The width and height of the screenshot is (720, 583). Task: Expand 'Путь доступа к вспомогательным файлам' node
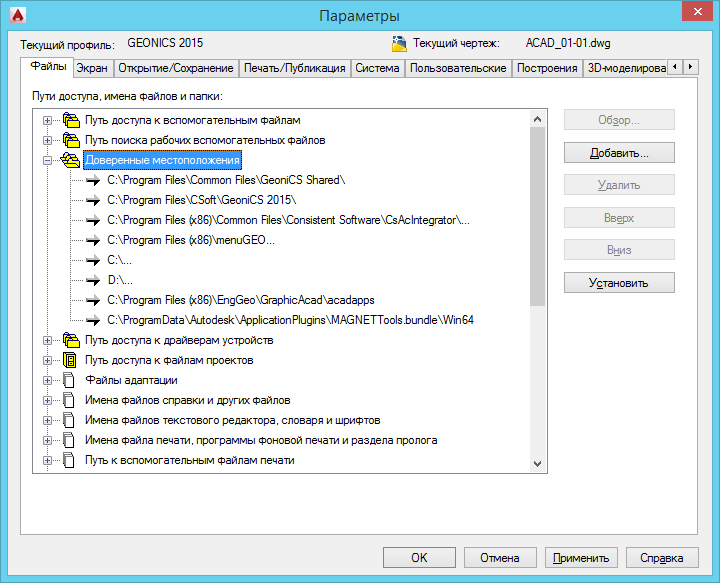pyautogui.click(x=47, y=120)
